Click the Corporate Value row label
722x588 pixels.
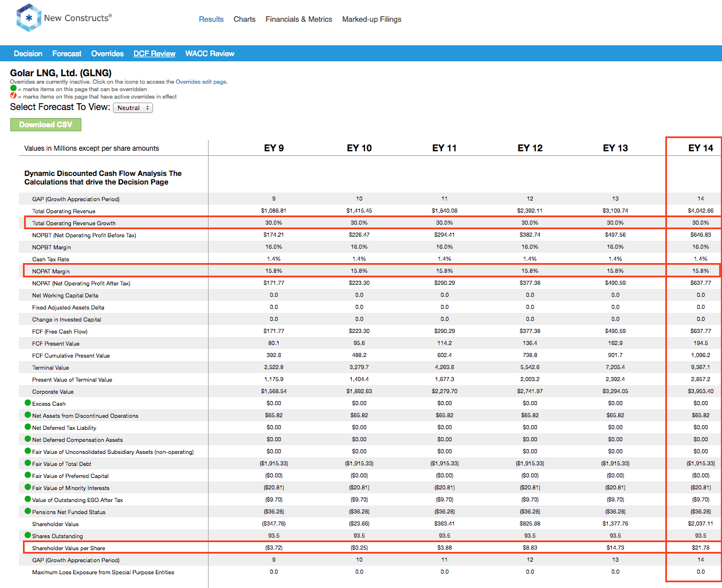coord(53,391)
